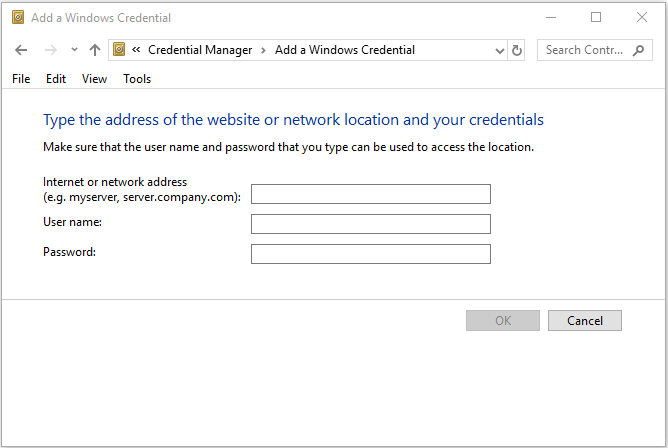Select Credential Manager in the breadcrumb
Viewport: 668px width, 448px height.
200,50
